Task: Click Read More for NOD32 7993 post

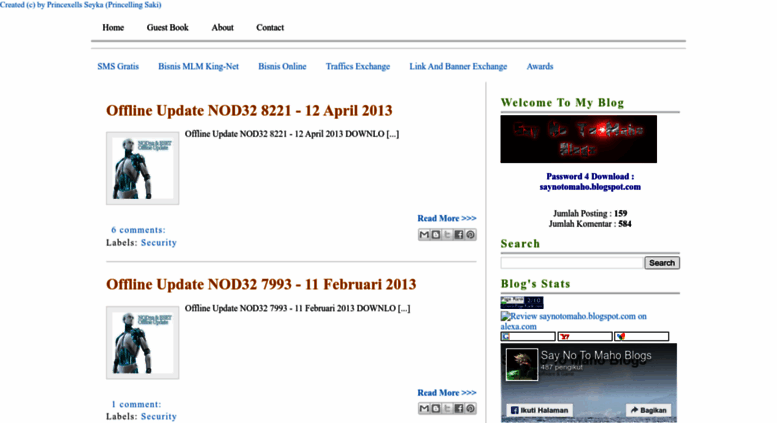Action: pyautogui.click(x=446, y=393)
